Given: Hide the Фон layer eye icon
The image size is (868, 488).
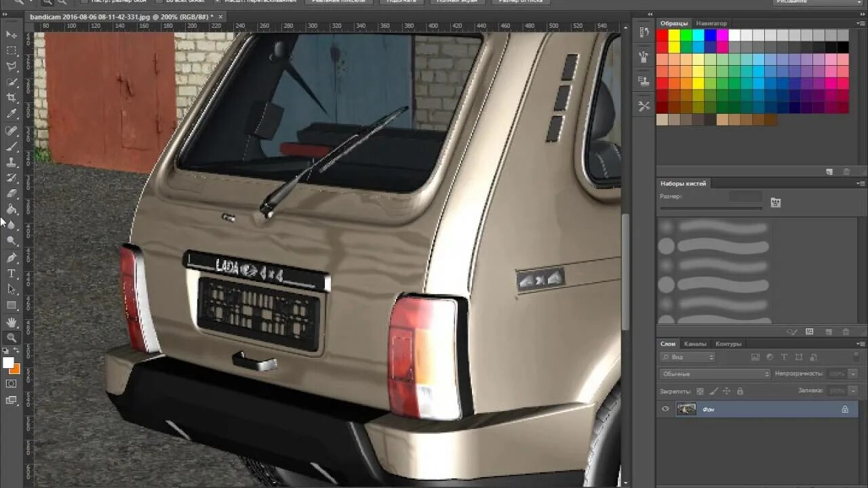Looking at the screenshot, I should tap(665, 409).
